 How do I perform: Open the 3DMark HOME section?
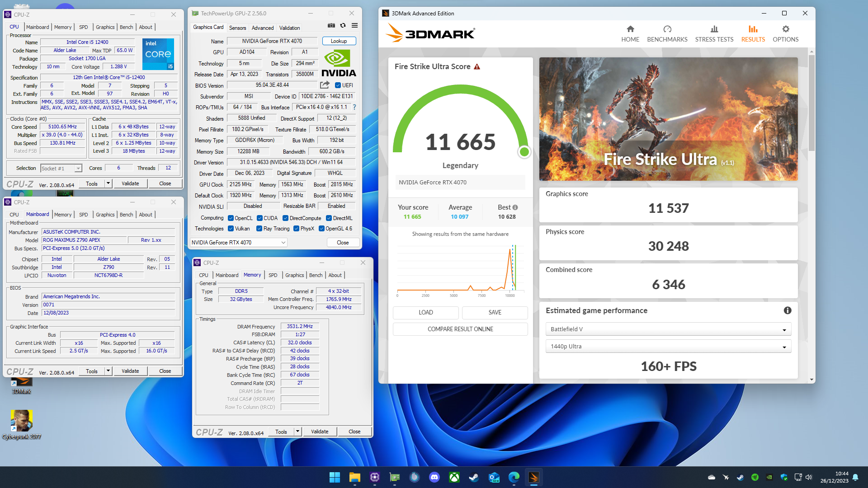pyautogui.click(x=630, y=34)
